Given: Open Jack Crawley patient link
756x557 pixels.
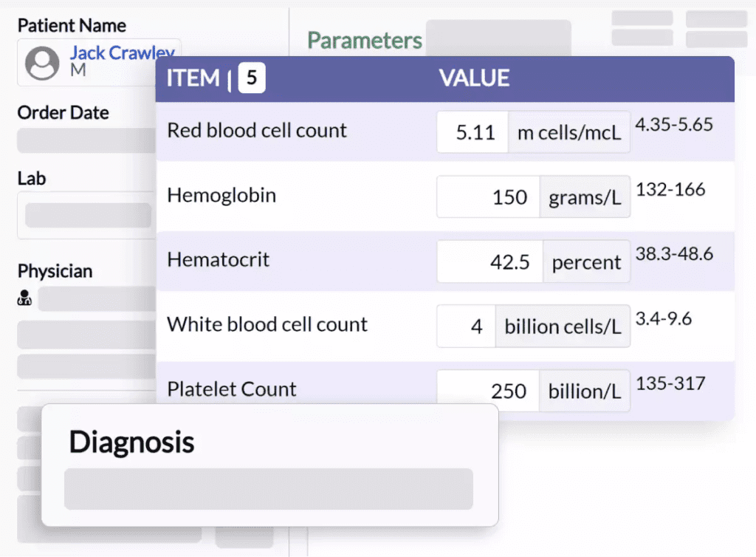Looking at the screenshot, I should click(122, 53).
